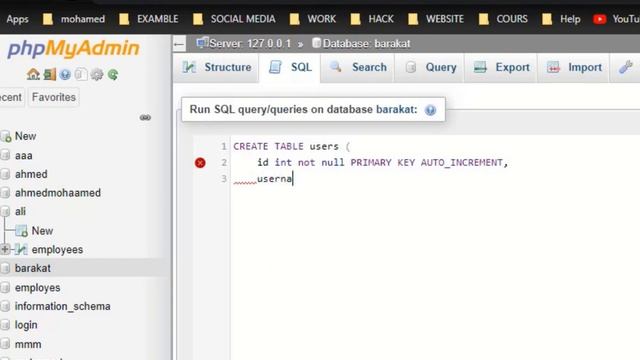640x360 pixels.
Task: Open the wrench tab icon
Action: point(626,67)
